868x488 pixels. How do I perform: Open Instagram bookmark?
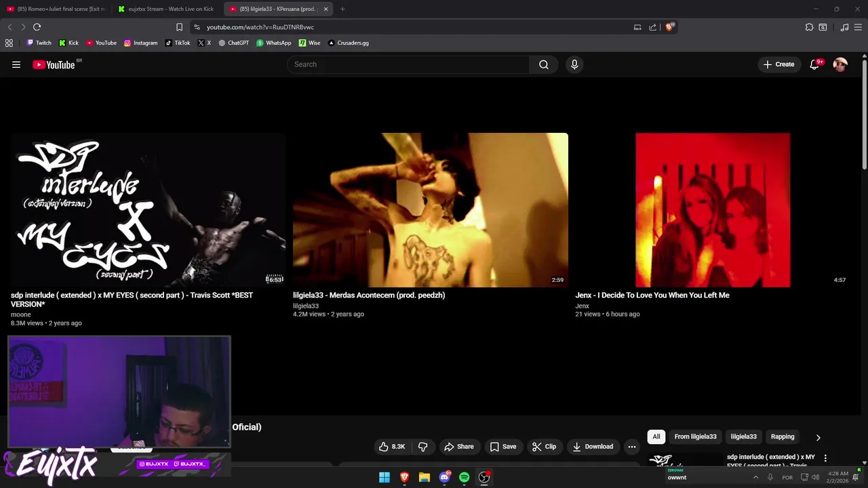(140, 43)
